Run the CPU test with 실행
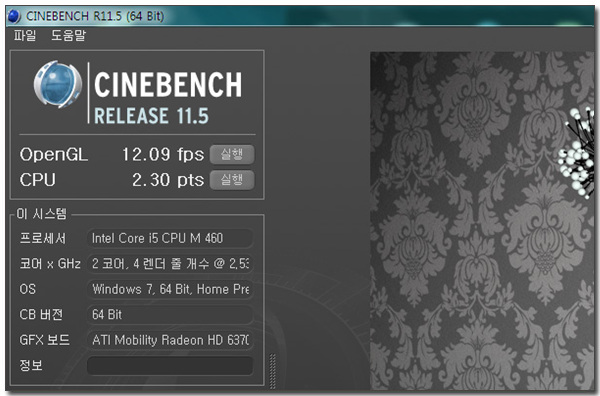Image resolution: width=600 pixels, height=396 pixels. pos(232,180)
